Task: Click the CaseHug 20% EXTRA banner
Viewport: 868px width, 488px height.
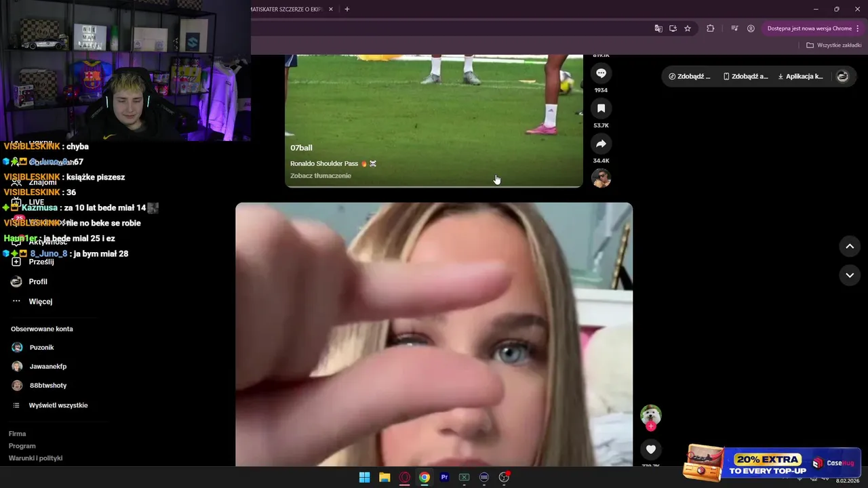Action: [x=772, y=463]
